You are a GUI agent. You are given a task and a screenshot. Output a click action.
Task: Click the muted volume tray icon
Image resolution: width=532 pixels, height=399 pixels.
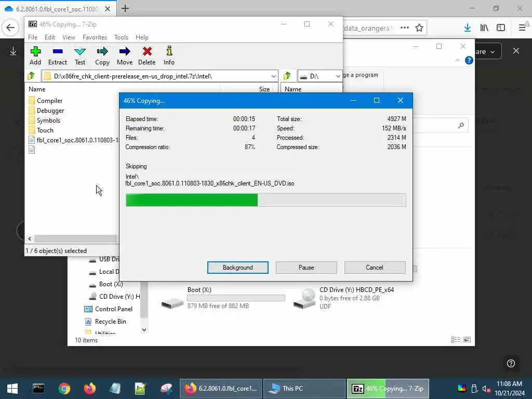[486, 389]
